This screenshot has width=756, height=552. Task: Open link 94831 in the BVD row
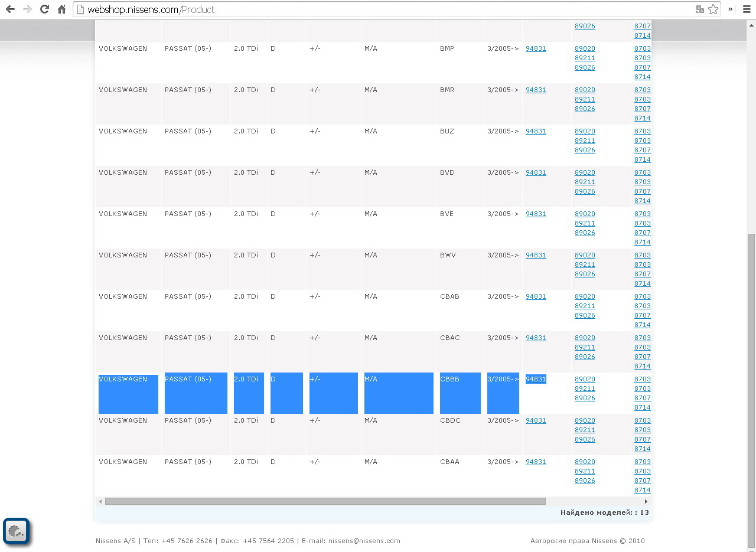pos(536,172)
